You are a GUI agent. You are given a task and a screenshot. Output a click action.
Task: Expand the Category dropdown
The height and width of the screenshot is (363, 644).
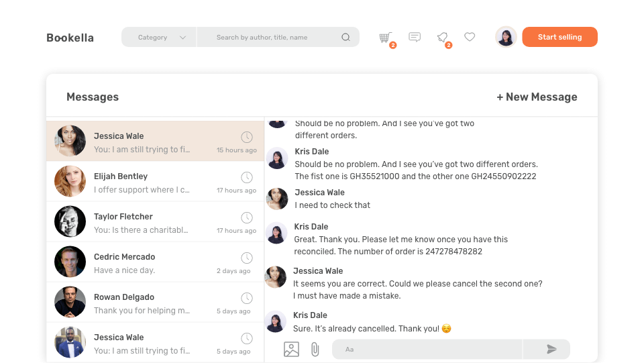tap(159, 38)
